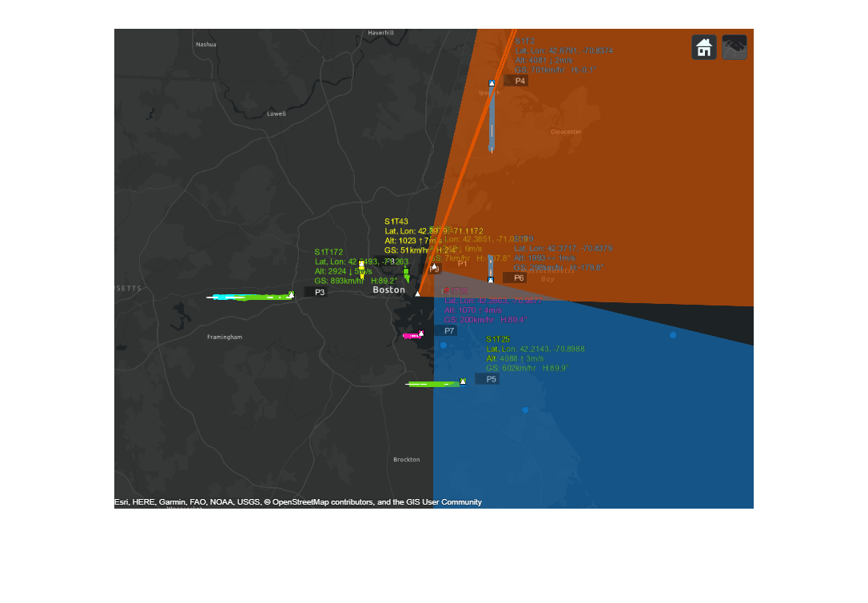Viewport: 868px width, 603px height.
Task: Open the basemap picker thumbnail icon
Action: 733,47
